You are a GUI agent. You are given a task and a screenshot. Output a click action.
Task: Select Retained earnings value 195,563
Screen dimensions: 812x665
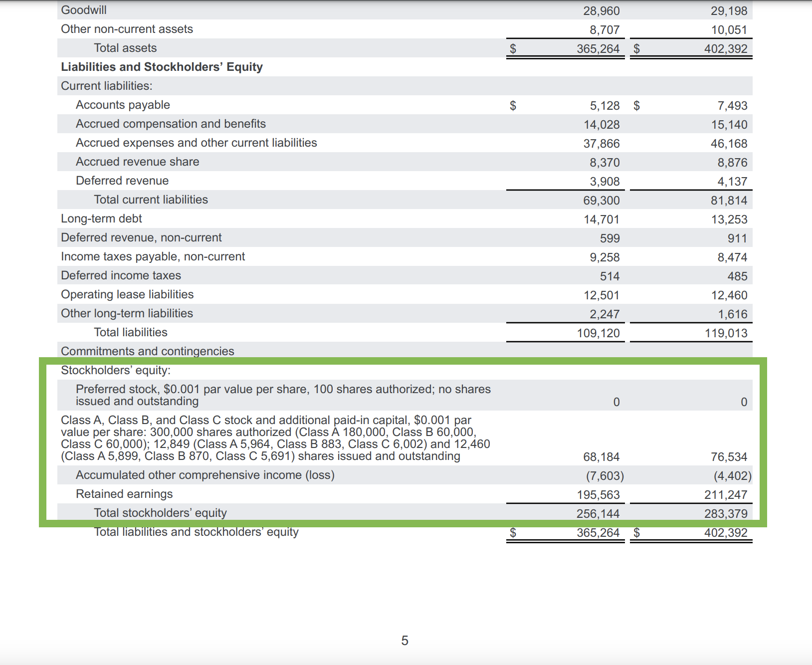[x=598, y=495]
